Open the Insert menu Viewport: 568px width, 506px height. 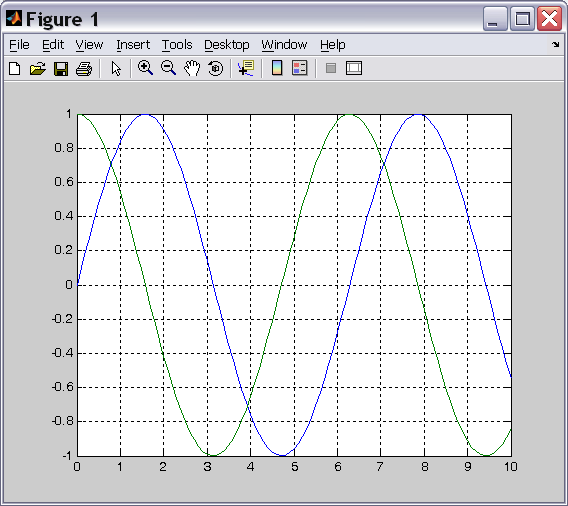click(x=133, y=45)
